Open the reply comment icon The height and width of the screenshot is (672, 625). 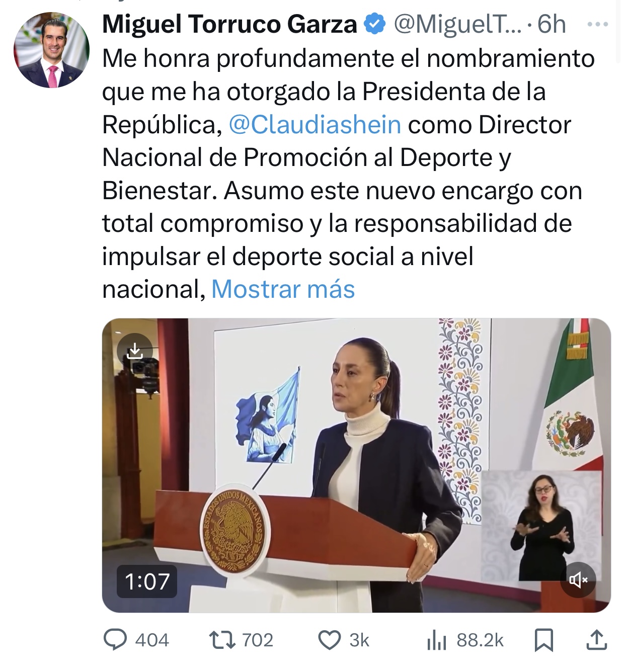[115, 640]
